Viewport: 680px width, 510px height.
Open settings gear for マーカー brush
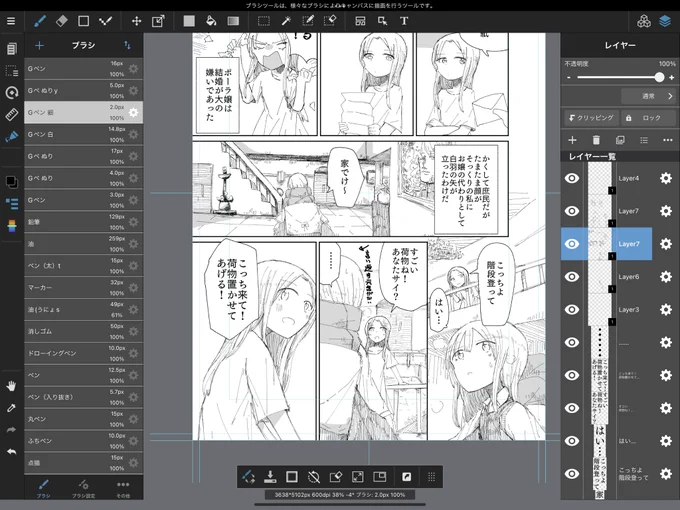point(133,288)
